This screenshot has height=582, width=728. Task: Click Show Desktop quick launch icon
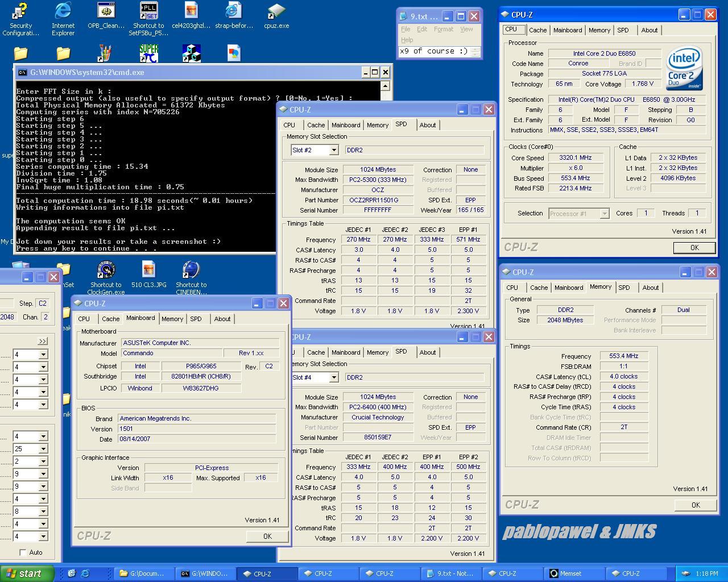(72, 573)
